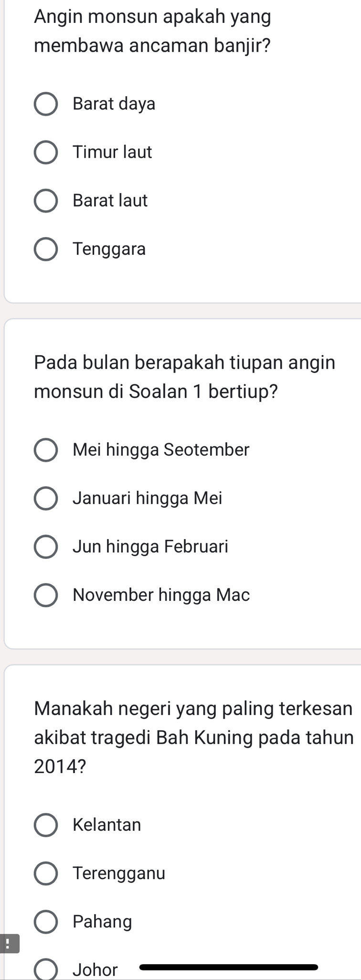Choose the 'Mei hingga Seotember' option
Screen dimensions: 361x980
click(x=46, y=450)
